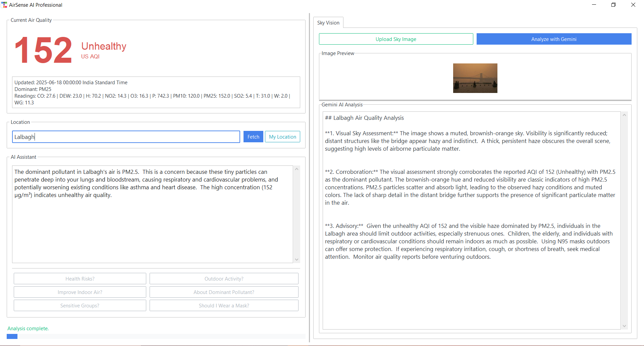Ask the Sensitive Groups? question

pyautogui.click(x=80, y=305)
